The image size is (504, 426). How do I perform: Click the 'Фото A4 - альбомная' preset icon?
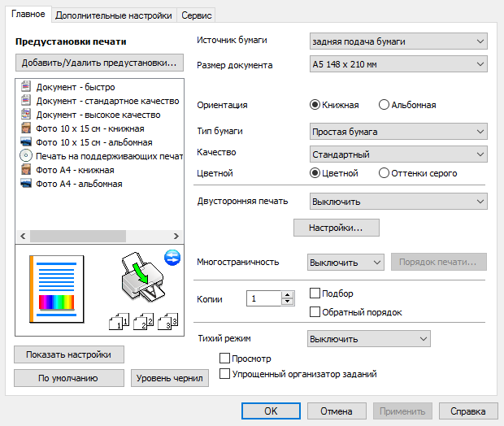(26, 183)
